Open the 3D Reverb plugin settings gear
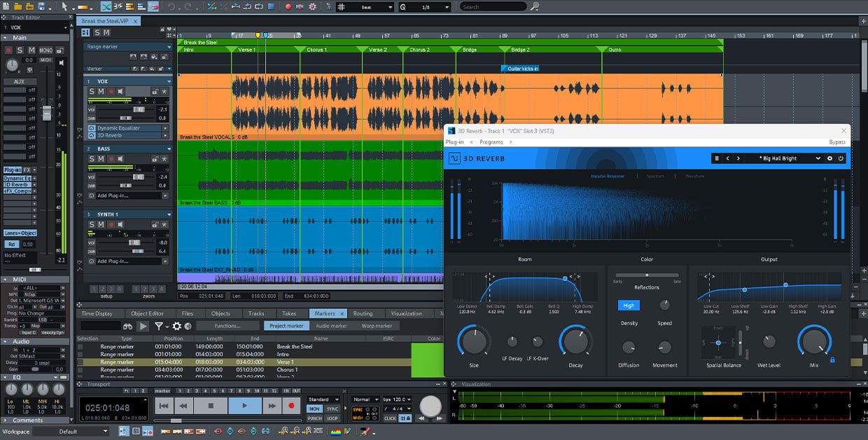 830,158
